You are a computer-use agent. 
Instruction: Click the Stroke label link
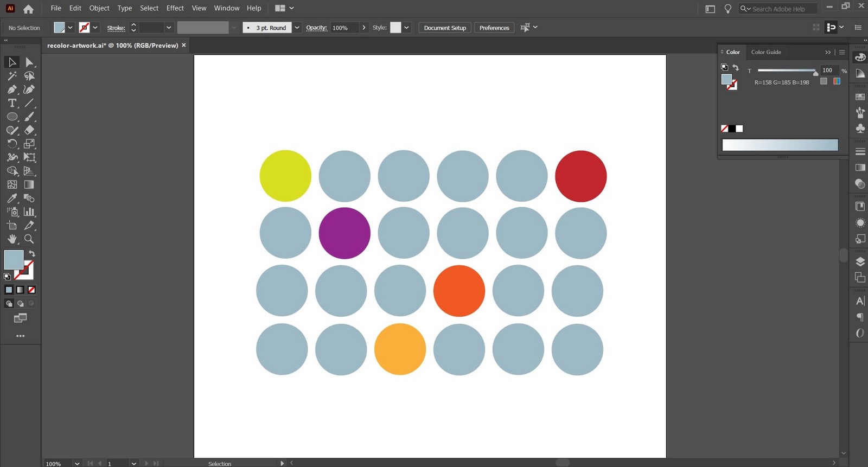tap(116, 28)
